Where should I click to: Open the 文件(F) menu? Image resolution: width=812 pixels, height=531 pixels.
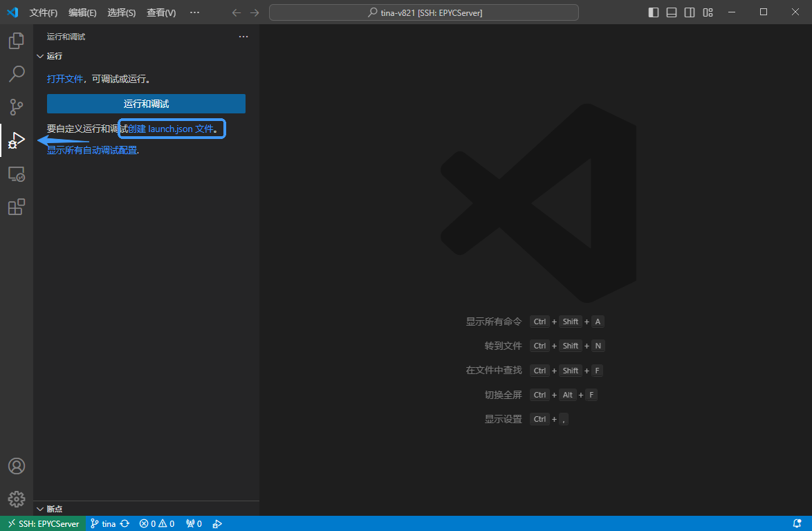click(44, 12)
